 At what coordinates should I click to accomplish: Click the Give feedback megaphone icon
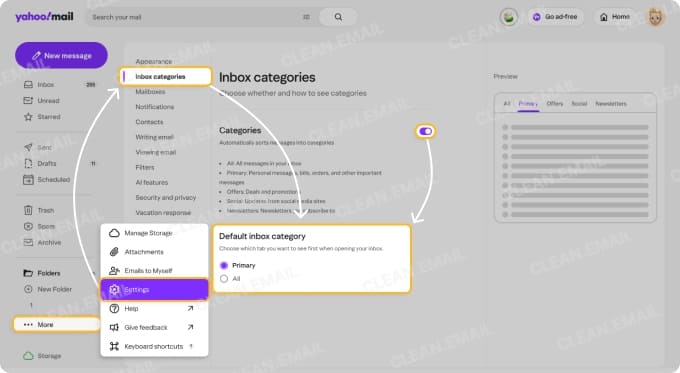[114, 327]
